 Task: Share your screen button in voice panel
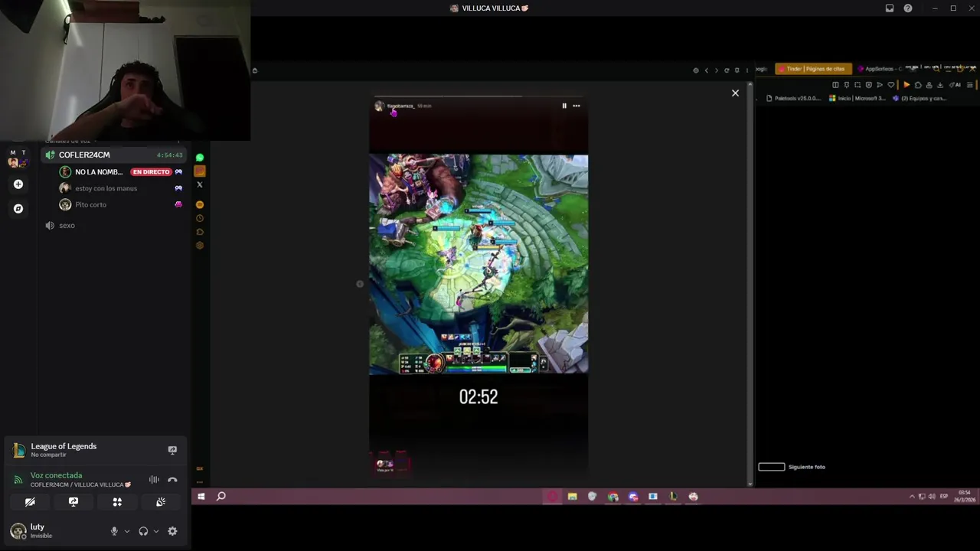[x=73, y=502]
